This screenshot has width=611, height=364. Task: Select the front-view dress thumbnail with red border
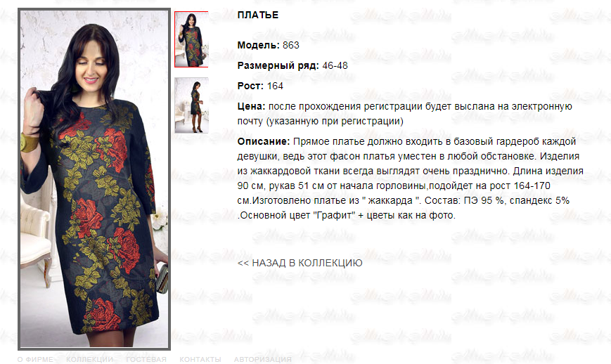[x=191, y=39]
